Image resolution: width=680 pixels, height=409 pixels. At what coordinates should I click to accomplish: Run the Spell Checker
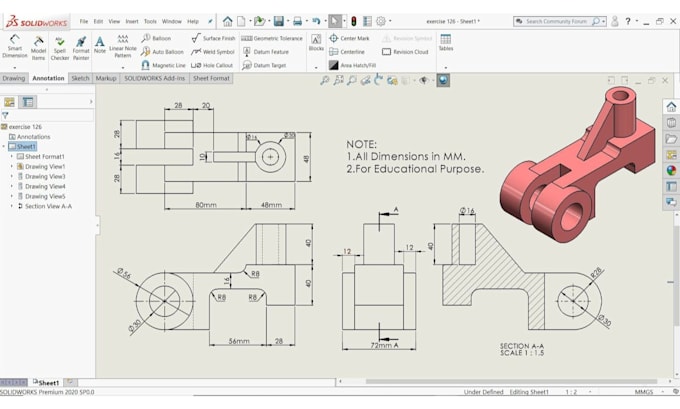pyautogui.click(x=60, y=48)
